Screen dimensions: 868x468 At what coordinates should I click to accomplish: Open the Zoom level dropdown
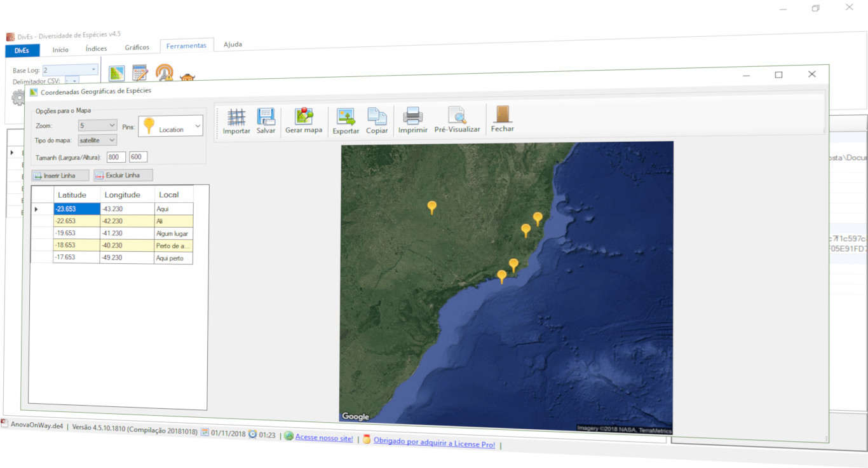point(98,125)
